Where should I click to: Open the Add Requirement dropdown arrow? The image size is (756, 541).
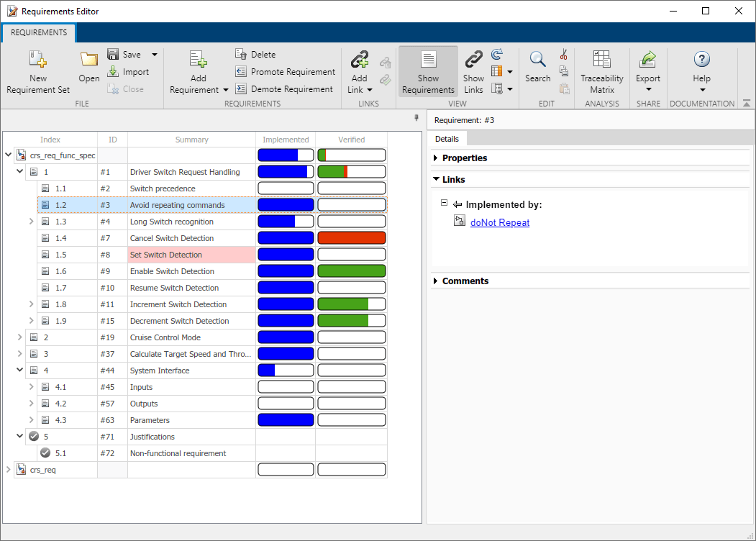click(x=226, y=90)
